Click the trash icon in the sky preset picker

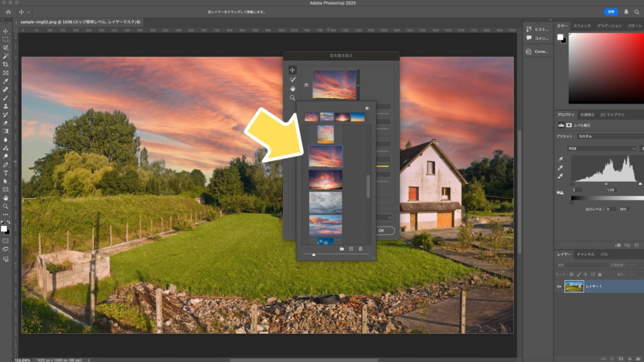[360, 249]
